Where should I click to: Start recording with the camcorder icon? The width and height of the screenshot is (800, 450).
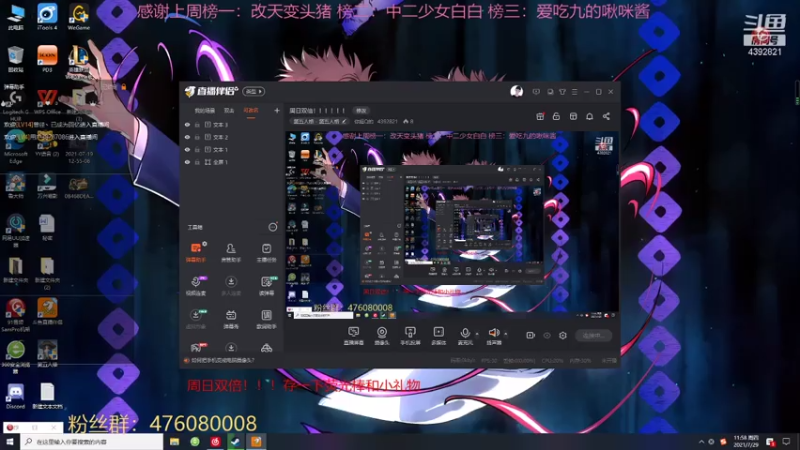tap(530, 335)
